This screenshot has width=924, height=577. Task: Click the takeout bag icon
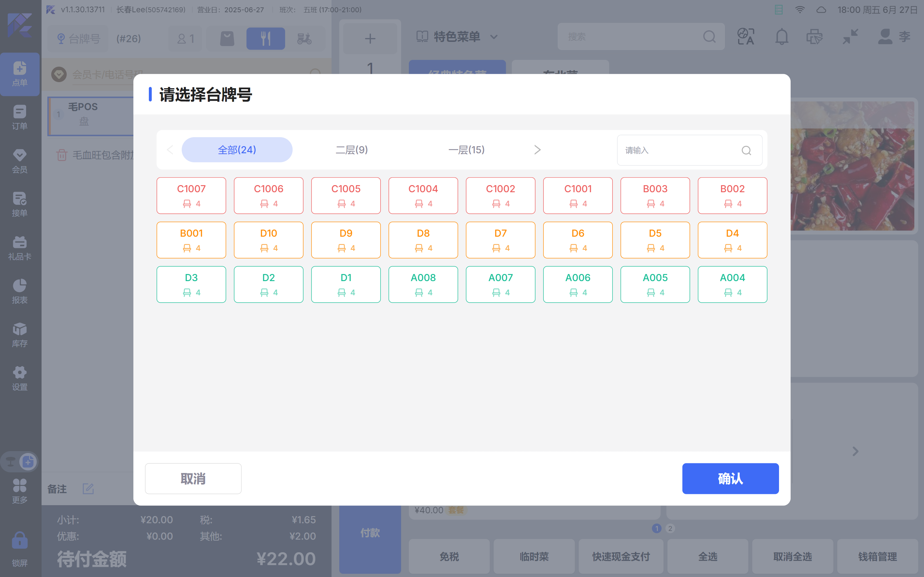(x=227, y=38)
